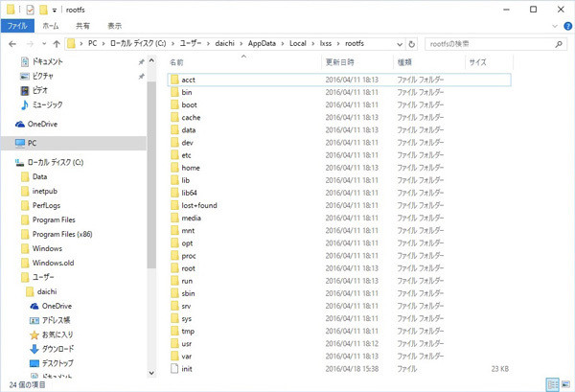The height and width of the screenshot is (392, 575).
Task: Open the Quick Access Toolbar customize dropdown
Action: (56, 9)
